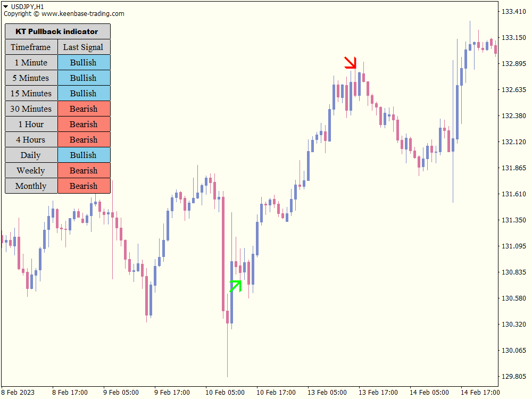
Task: Toggle the 5 Minutes Bullish signal cell
Action: click(x=84, y=78)
